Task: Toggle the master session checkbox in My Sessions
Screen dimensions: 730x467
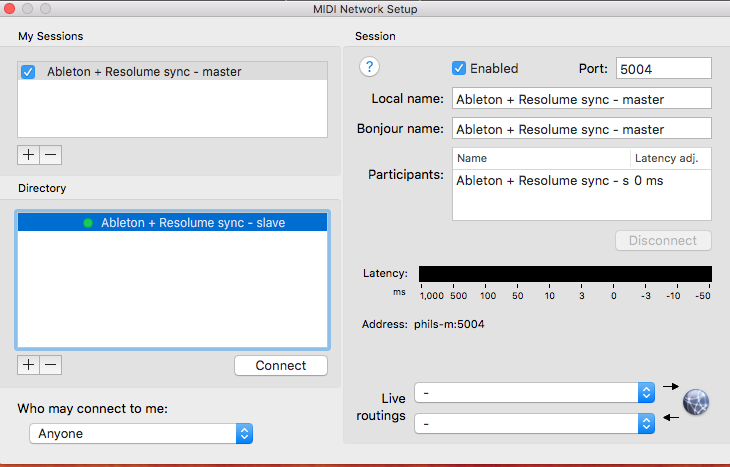Action: [29, 72]
